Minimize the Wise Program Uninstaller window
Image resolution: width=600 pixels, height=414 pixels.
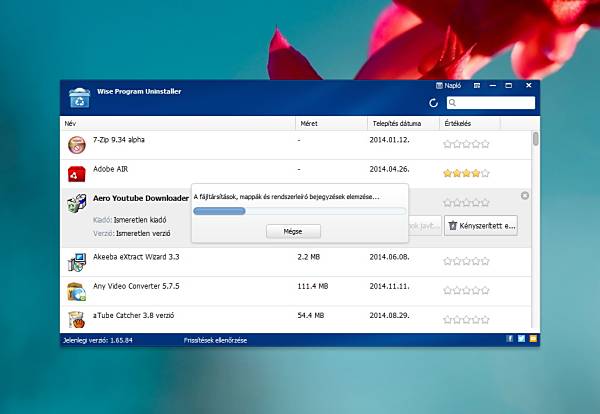(493, 85)
